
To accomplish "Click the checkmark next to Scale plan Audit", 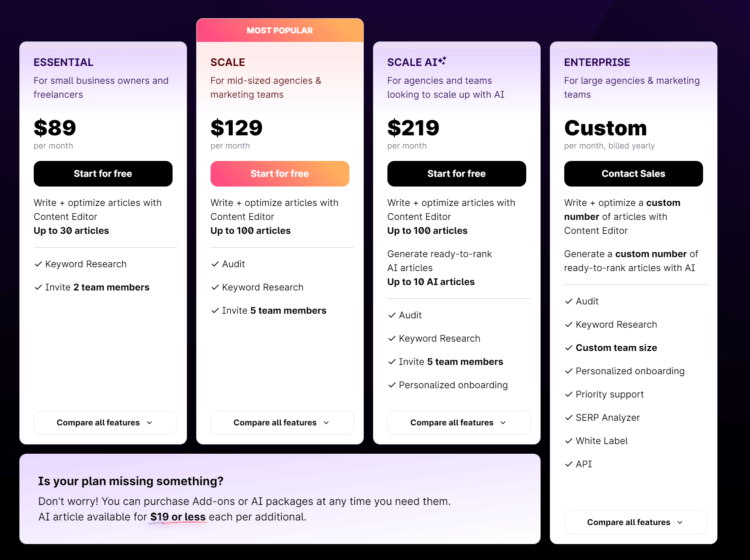I will pos(215,264).
